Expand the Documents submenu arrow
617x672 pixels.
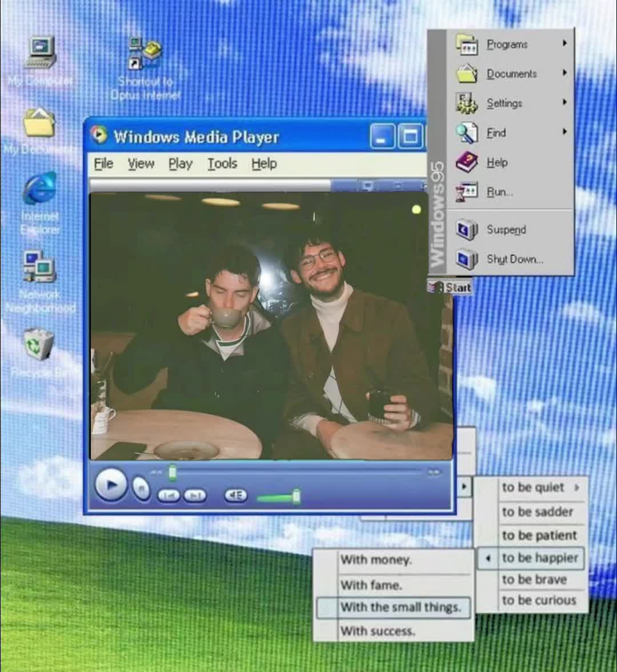tap(564, 73)
